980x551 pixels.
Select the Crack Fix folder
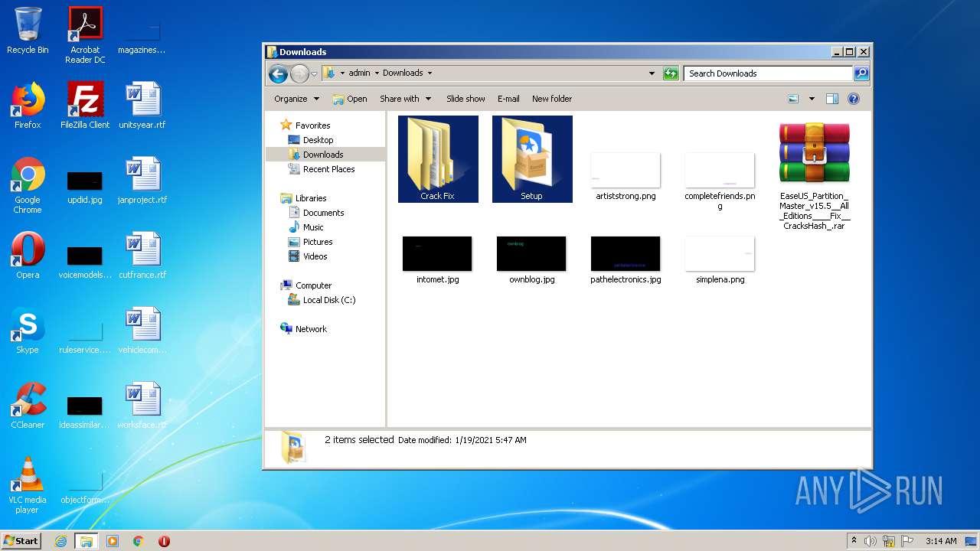pyautogui.click(x=438, y=159)
